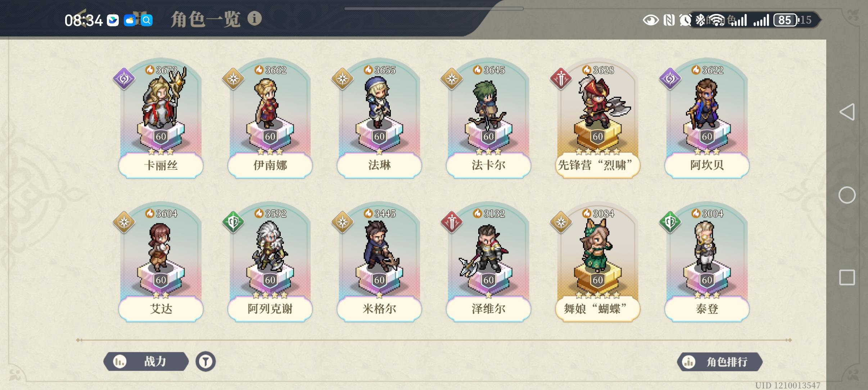Select character card 伊南娜

270,119
